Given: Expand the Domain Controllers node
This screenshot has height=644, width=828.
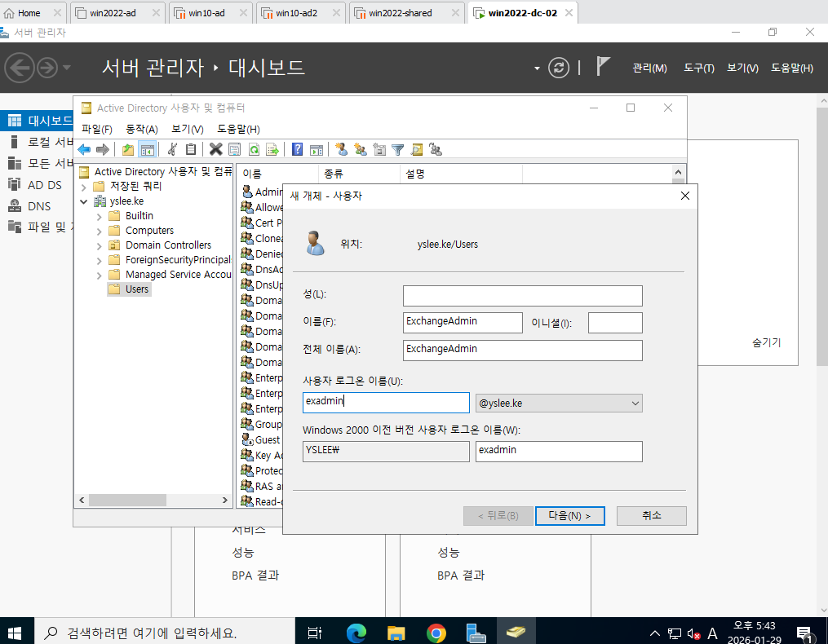Looking at the screenshot, I should coord(100,246).
